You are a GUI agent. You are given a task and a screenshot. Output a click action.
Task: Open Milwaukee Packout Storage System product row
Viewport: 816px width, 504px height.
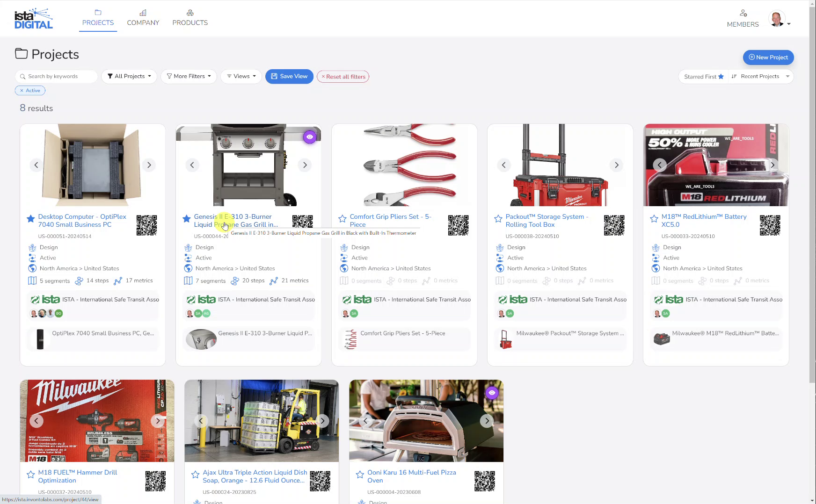(x=560, y=339)
